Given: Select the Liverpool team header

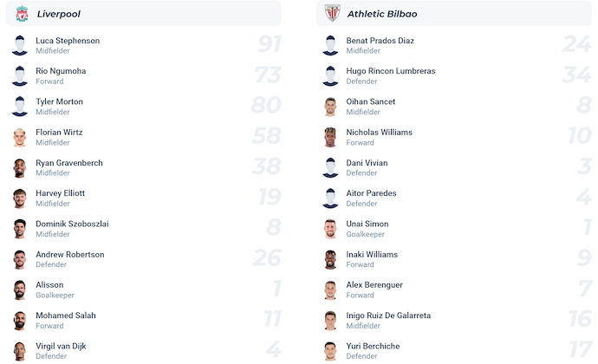Looking at the screenshot, I should click(x=144, y=14).
